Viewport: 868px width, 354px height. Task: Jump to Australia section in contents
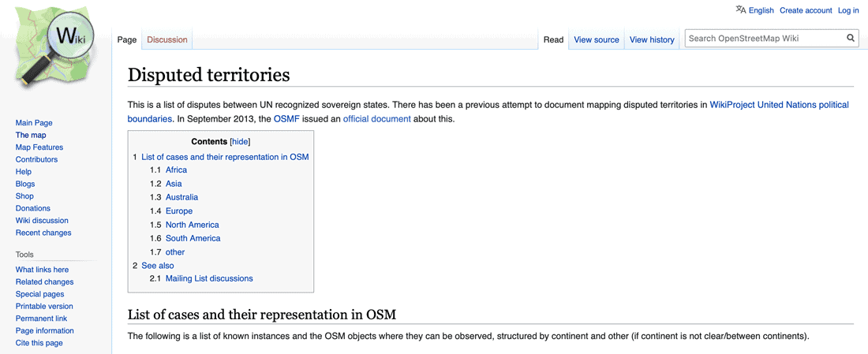181,197
